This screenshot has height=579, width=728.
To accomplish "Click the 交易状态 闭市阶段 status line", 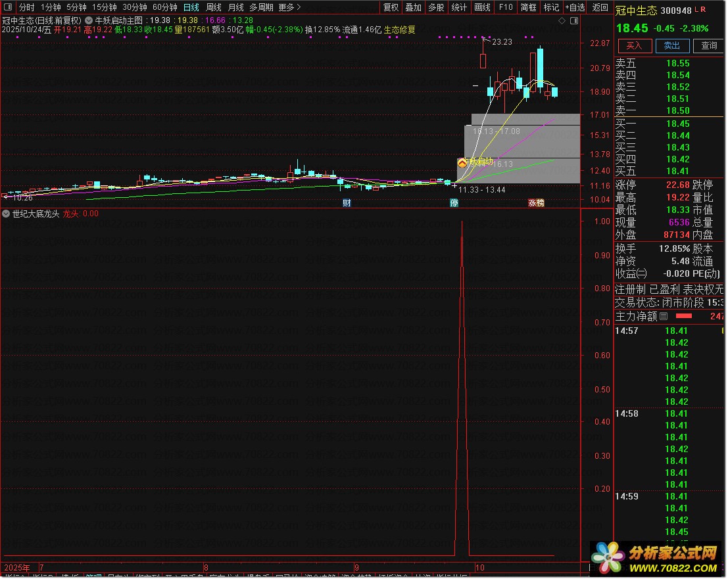I will (x=669, y=303).
